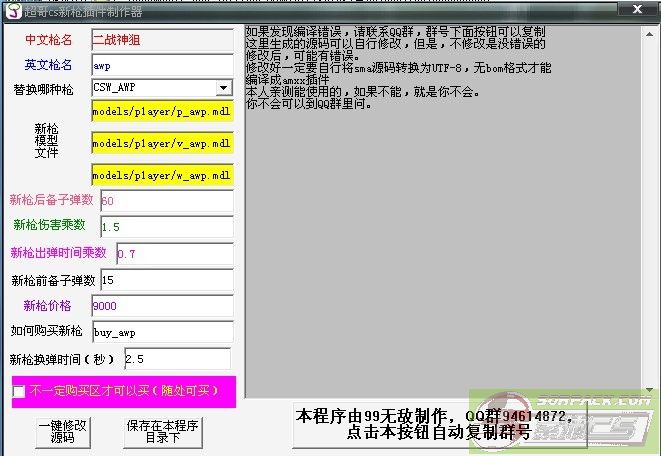This screenshot has width=661, height=456.
Task: Tick the 不一定购买区才可以买 checkbox
Action: (x=19, y=391)
